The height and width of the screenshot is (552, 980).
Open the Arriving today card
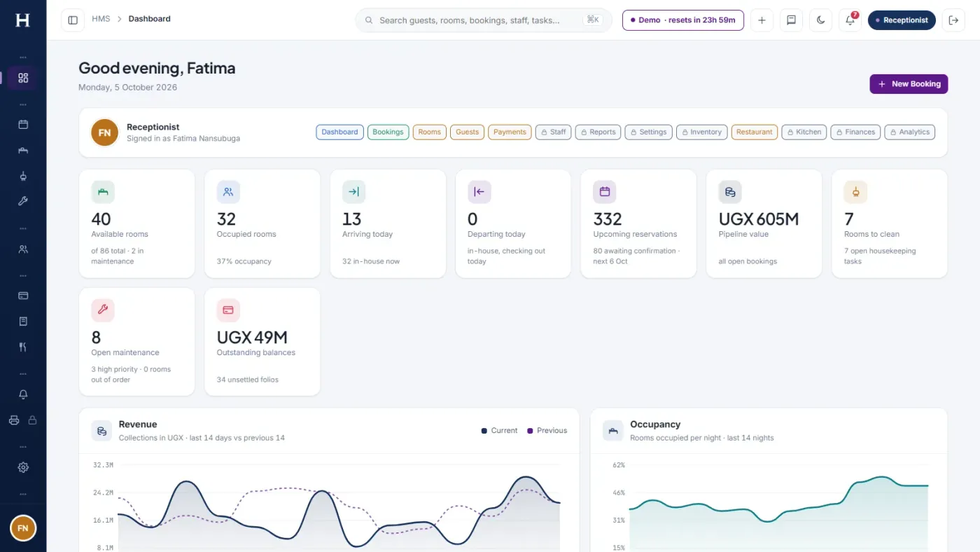[x=388, y=223]
